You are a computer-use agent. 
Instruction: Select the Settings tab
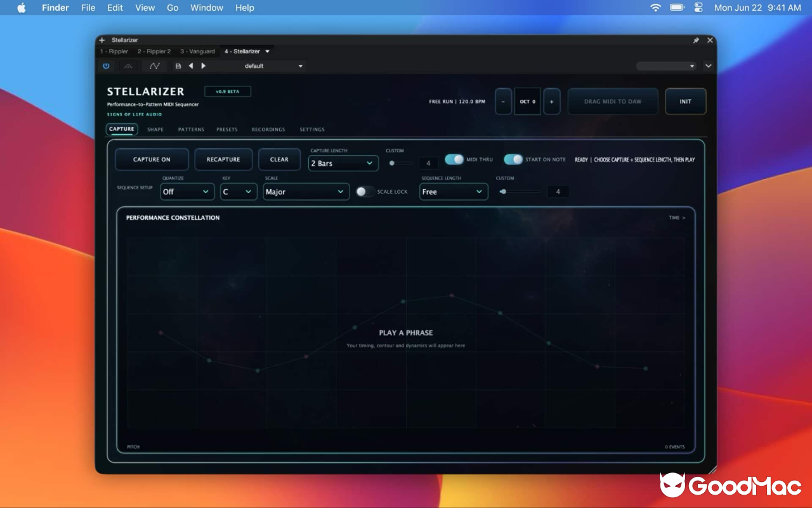[x=312, y=130]
